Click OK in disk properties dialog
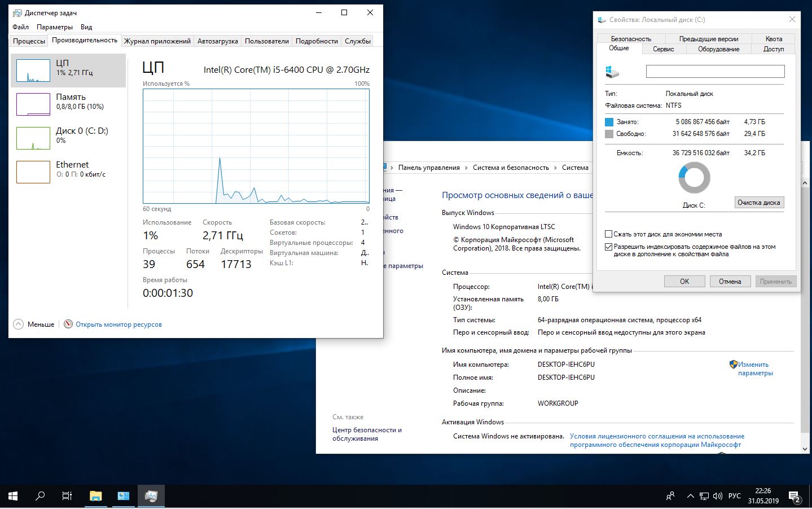 [x=684, y=281]
